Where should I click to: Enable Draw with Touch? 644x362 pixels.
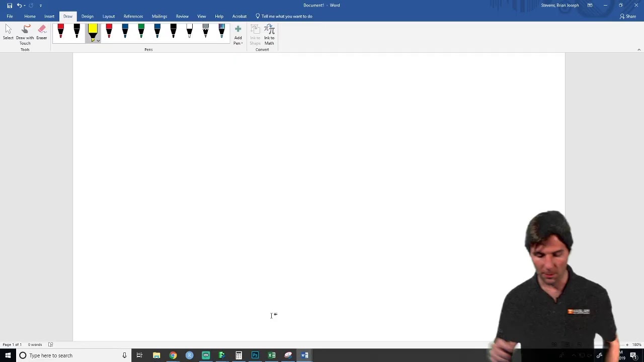click(25, 35)
